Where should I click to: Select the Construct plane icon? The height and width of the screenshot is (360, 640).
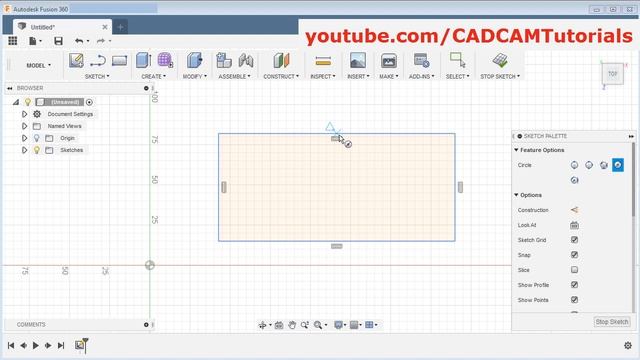(x=281, y=60)
